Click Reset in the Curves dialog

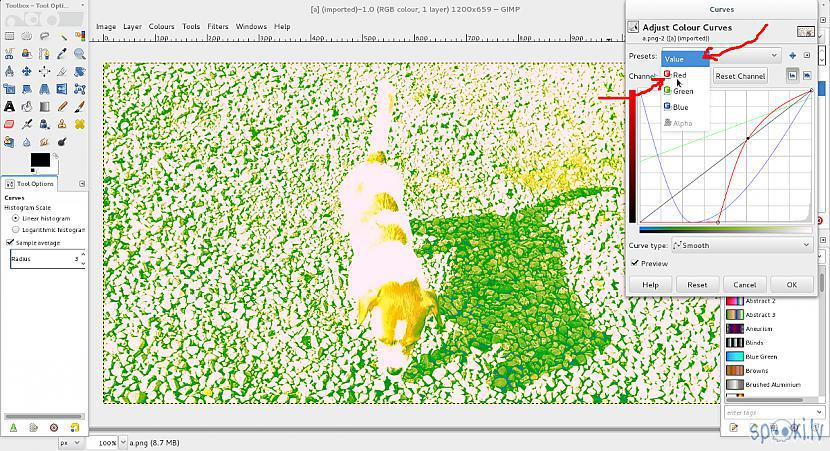point(697,284)
